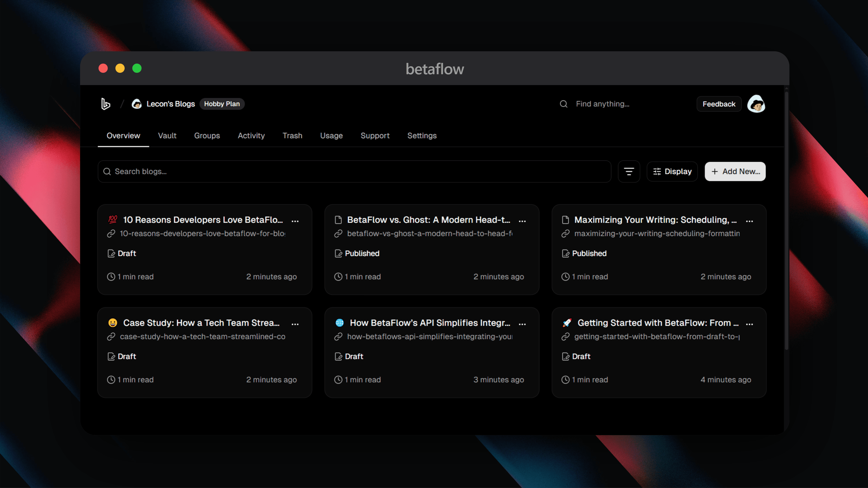Viewport: 868px width, 488px height.
Task: Click link icon beside getting-started slug
Action: click(565, 337)
